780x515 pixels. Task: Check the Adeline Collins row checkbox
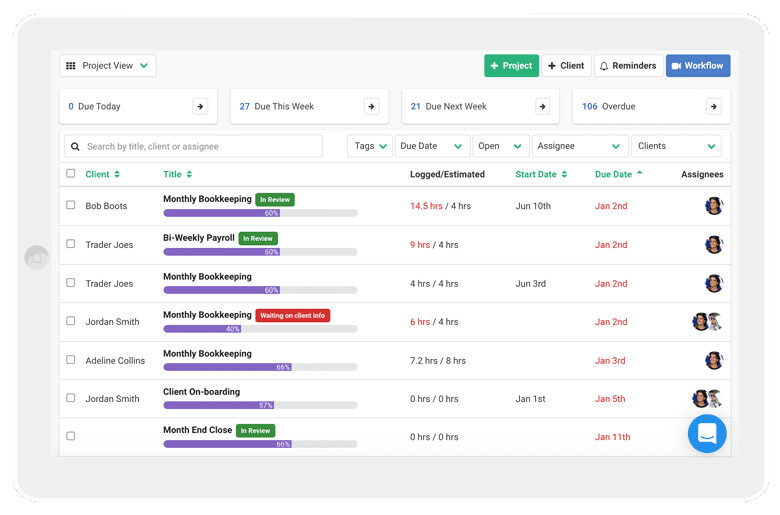coord(71,360)
